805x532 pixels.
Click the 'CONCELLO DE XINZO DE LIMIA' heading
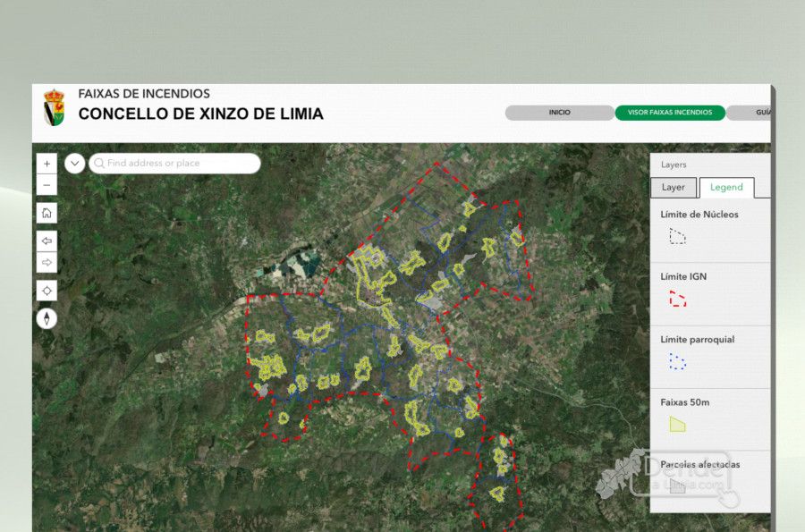pyautogui.click(x=200, y=114)
